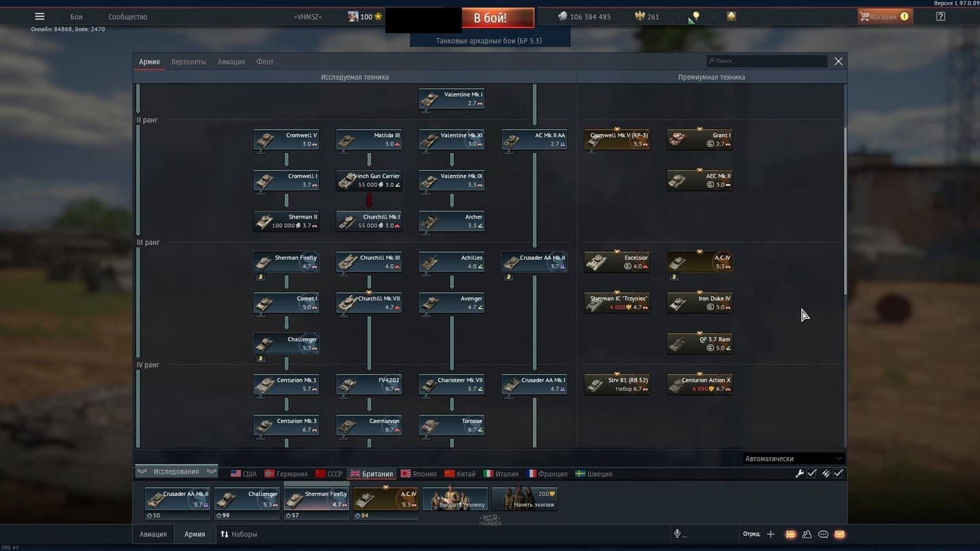Viewport: 980px width, 551px height.
Task: Open the Магазин shop button
Action: coord(884,16)
